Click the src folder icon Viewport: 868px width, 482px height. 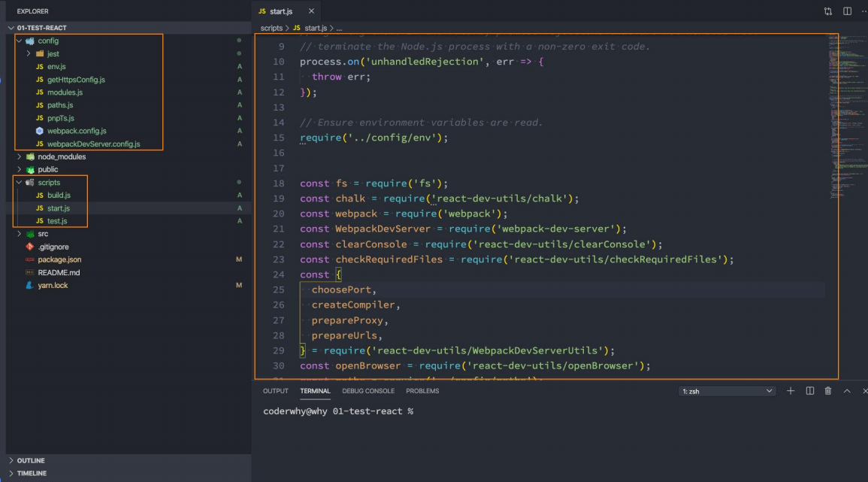coord(30,234)
